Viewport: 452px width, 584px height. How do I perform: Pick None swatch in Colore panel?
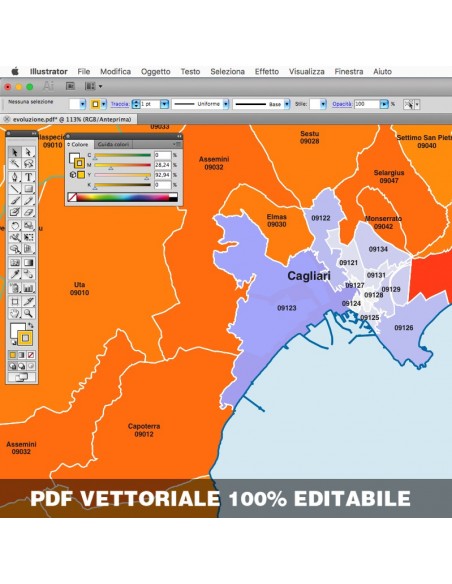pos(72,197)
